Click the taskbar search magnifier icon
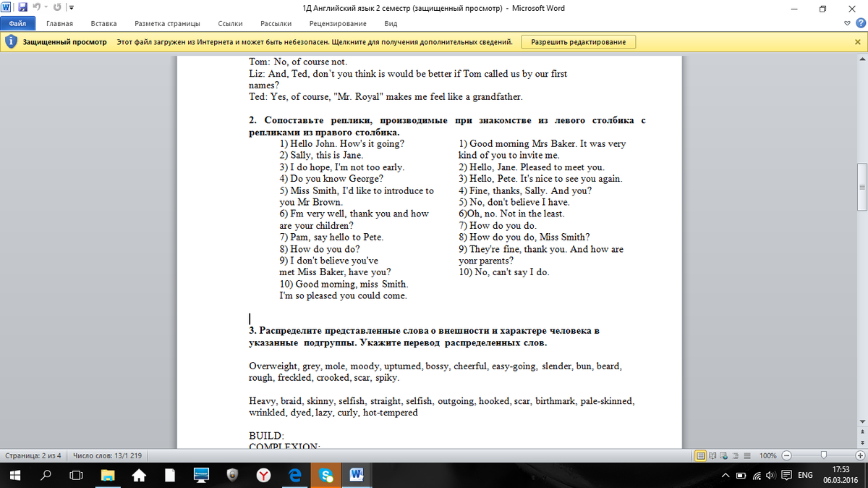The image size is (868, 488). 46,475
